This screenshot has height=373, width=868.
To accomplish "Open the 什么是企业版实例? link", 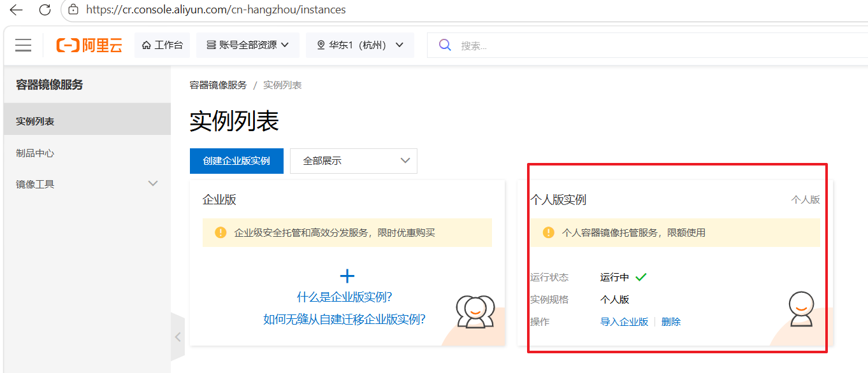I will click(344, 297).
